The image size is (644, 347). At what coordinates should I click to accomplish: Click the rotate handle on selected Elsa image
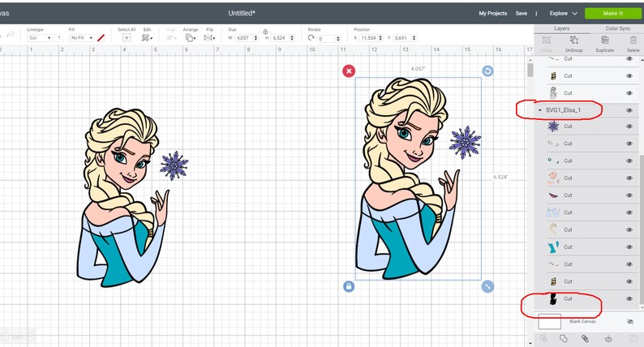[x=487, y=71]
